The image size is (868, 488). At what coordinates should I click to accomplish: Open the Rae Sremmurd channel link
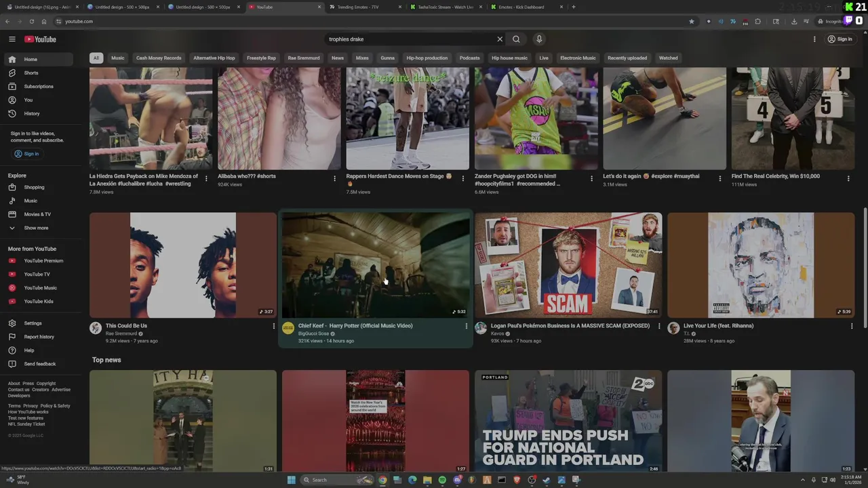(121, 333)
